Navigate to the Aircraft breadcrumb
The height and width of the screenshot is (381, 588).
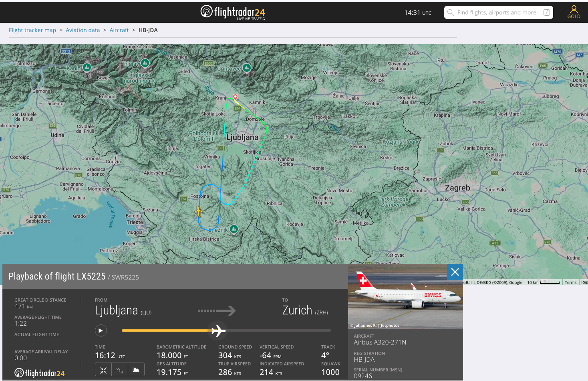(119, 30)
